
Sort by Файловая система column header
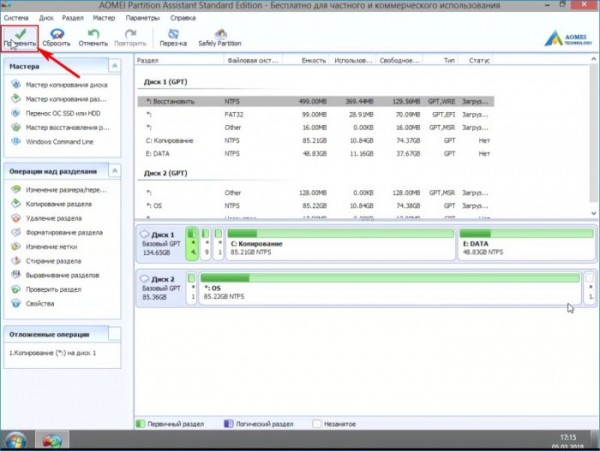click(x=253, y=60)
